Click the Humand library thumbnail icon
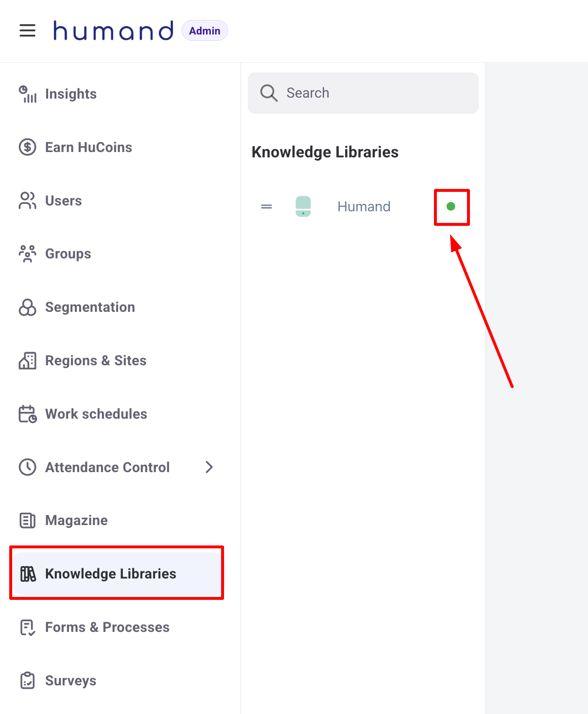The image size is (588, 714). coord(303,206)
